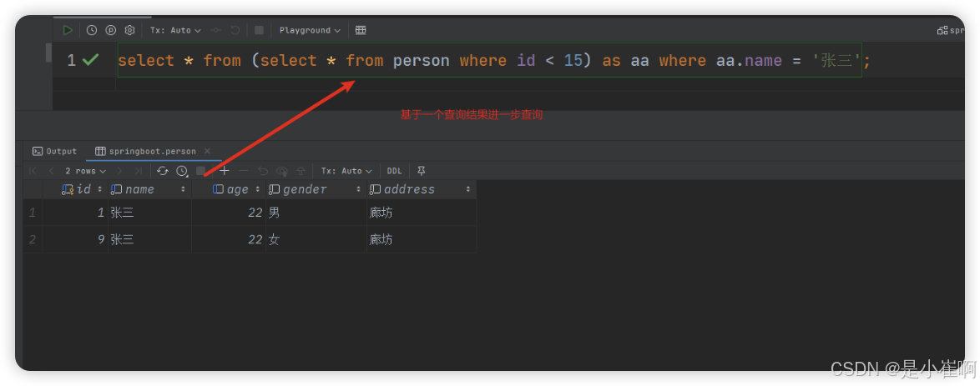Run the SQL query with Execute button

click(x=68, y=30)
